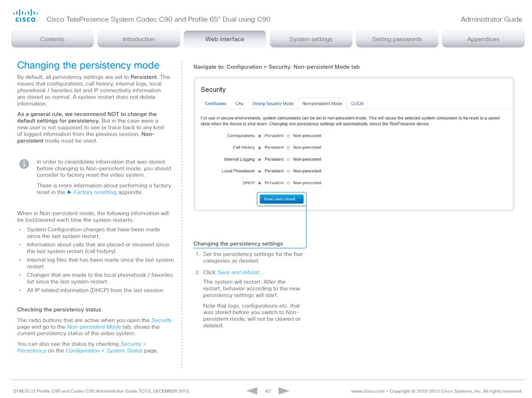This screenshot has width=532, height=398.
Task: Set Internal Logging to Non-persistent
Action: pyautogui.click(x=288, y=160)
